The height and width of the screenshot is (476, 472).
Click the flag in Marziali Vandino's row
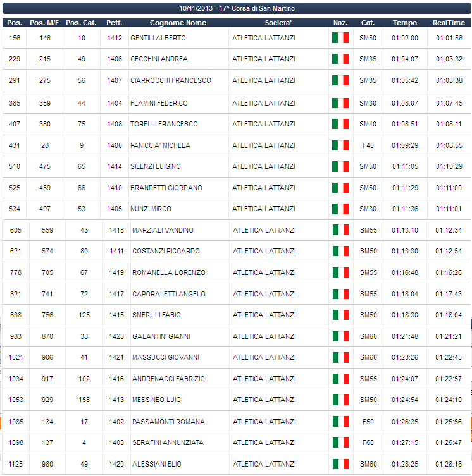[340, 230]
